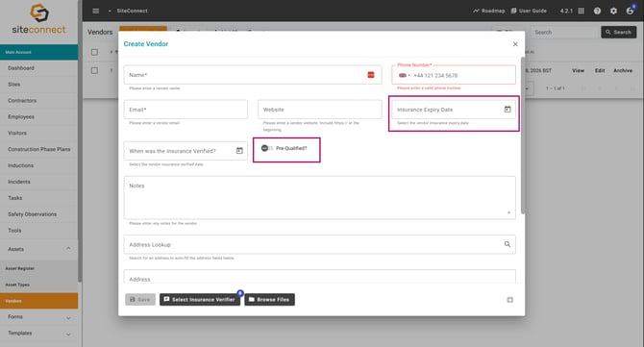Open the help question mark icon

[597, 12]
